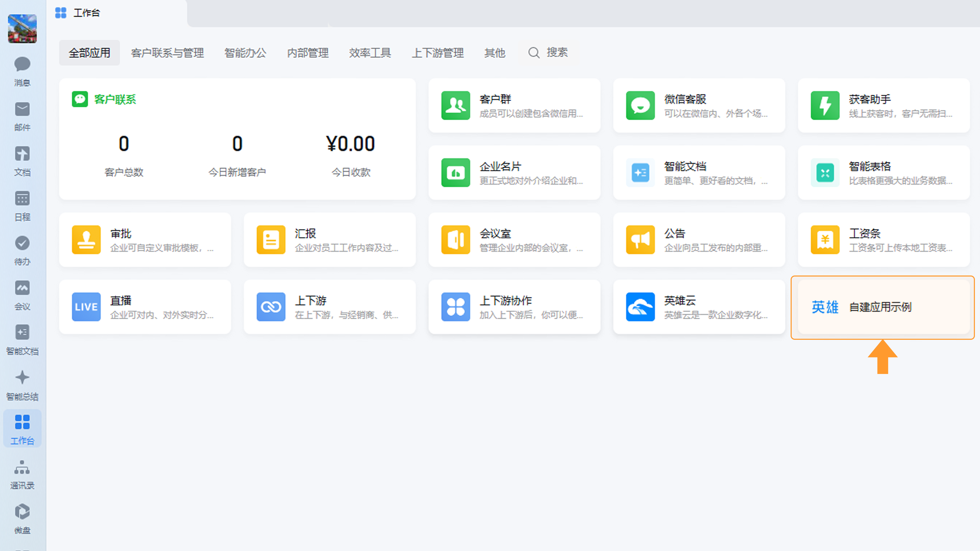Switch to the 智能办公 tab
Screen dimensions: 980x551
245,53
